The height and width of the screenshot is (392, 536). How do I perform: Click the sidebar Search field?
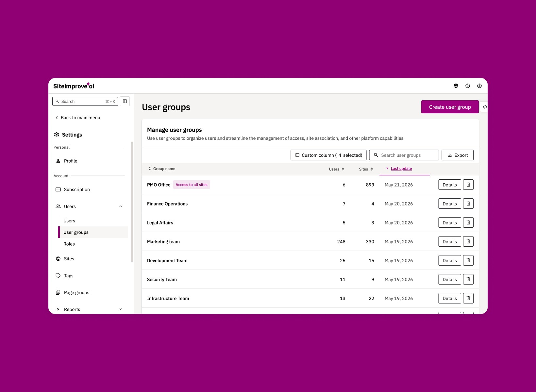[x=85, y=101]
